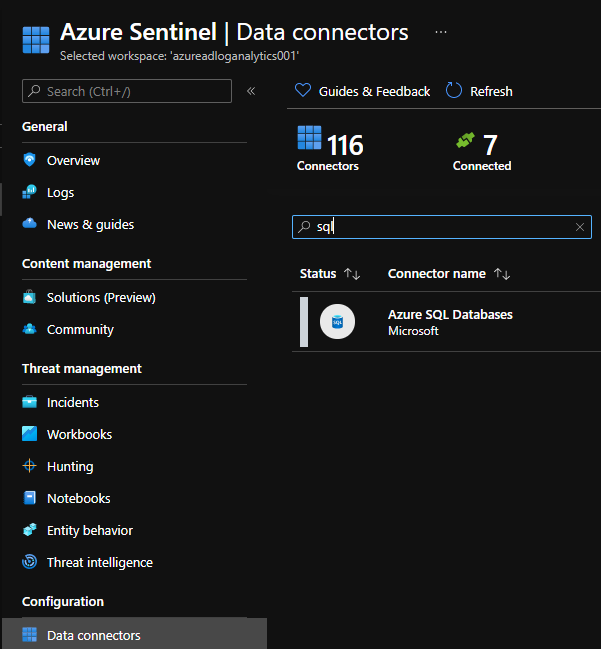Collapse the sidebar with the double chevron

point(251,91)
